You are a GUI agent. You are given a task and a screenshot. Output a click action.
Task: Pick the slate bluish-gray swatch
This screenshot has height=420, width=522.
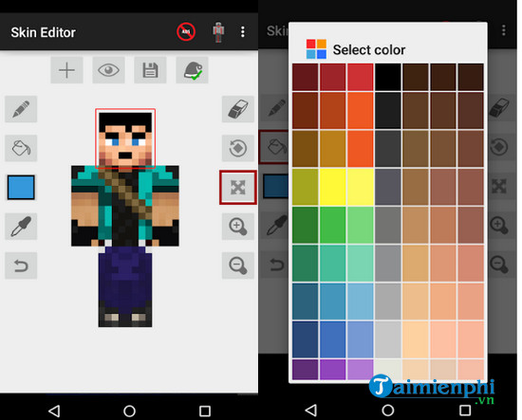(x=388, y=187)
